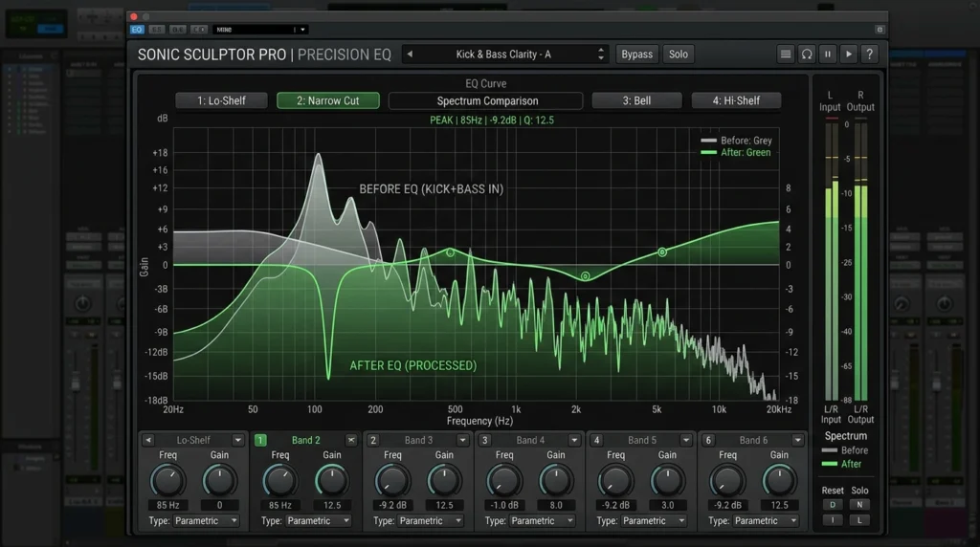Click Solo N button

[x=859, y=505]
